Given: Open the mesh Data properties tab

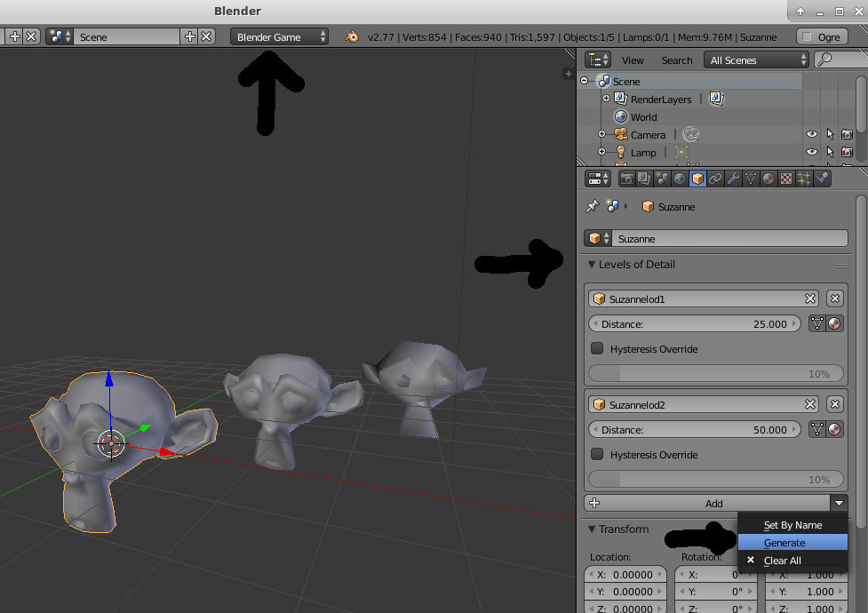Looking at the screenshot, I should 751,179.
